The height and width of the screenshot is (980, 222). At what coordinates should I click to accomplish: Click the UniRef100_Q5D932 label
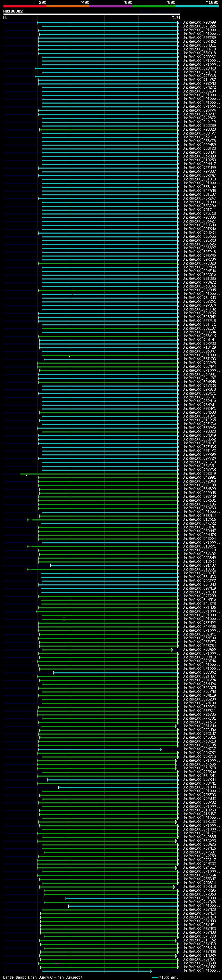click(x=199, y=57)
